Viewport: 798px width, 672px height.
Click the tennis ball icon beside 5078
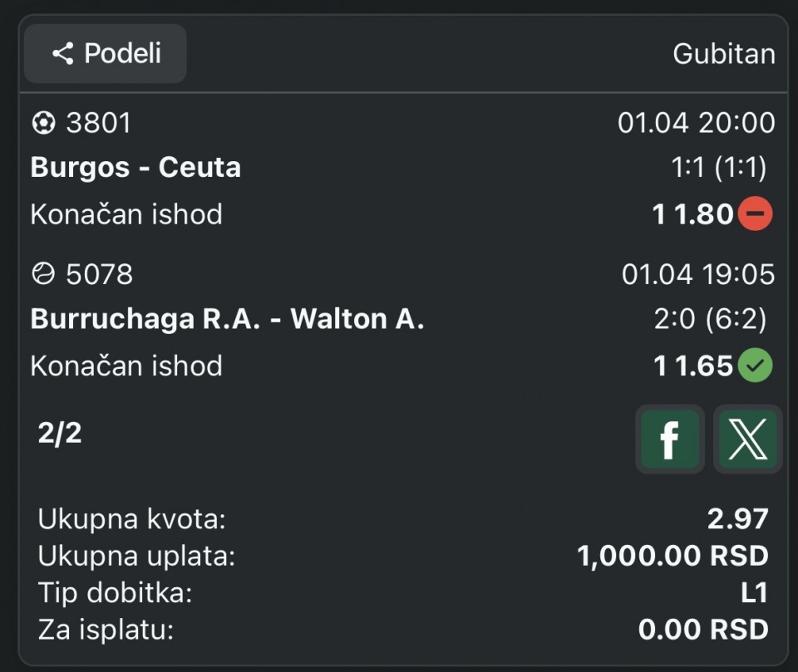[x=42, y=274]
